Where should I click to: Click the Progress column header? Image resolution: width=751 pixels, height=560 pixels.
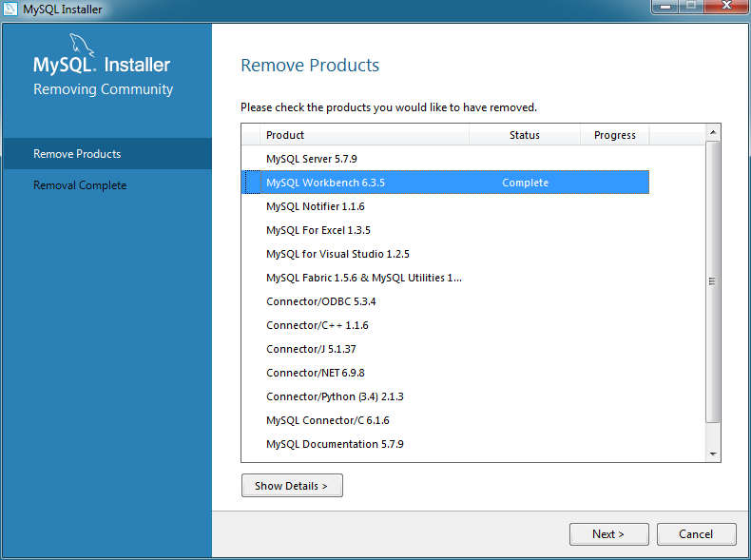point(614,135)
